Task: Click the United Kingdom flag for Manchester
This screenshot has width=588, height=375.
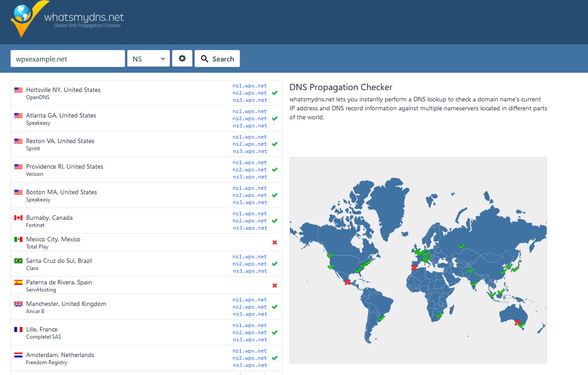Action: click(x=18, y=304)
